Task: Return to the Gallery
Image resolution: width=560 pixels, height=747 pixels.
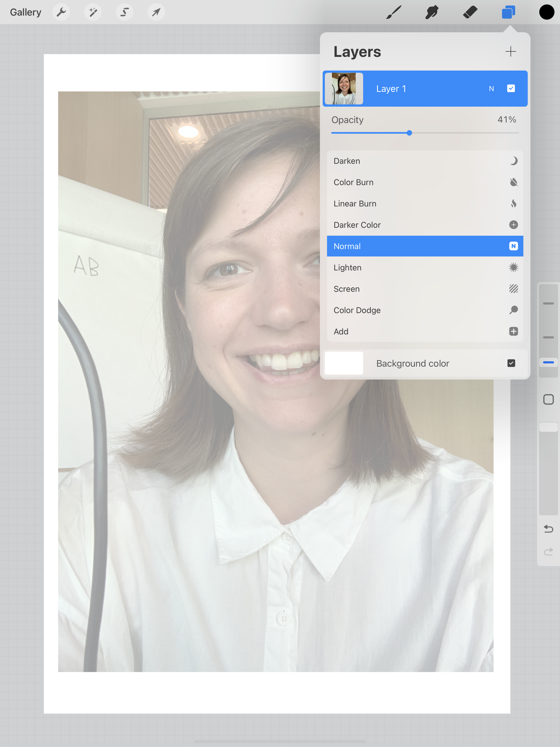Action: coord(26,13)
